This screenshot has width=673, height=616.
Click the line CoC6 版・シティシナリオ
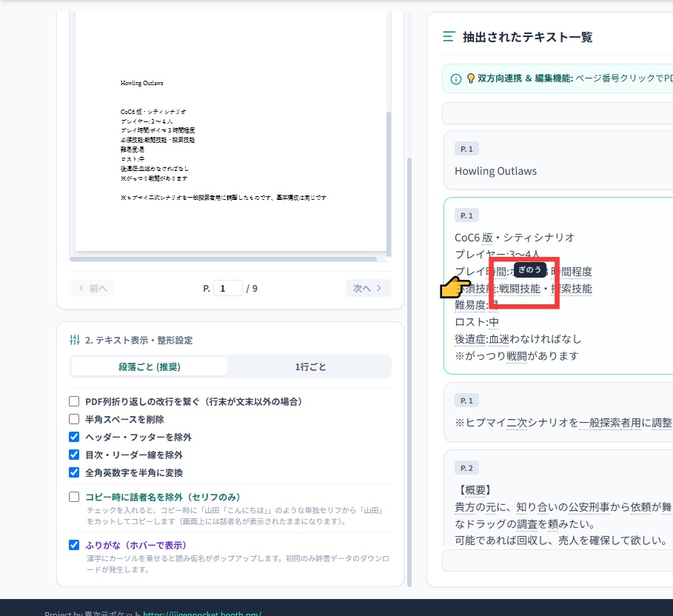[515, 238]
